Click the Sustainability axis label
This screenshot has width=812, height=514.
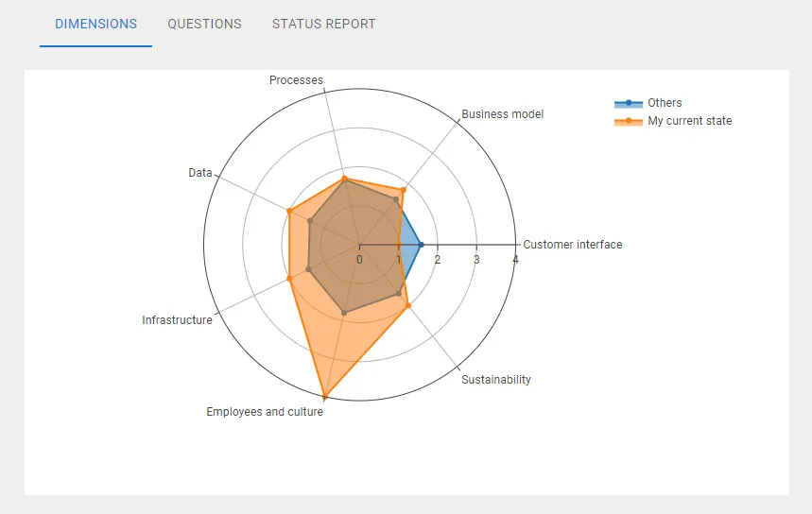pos(496,380)
